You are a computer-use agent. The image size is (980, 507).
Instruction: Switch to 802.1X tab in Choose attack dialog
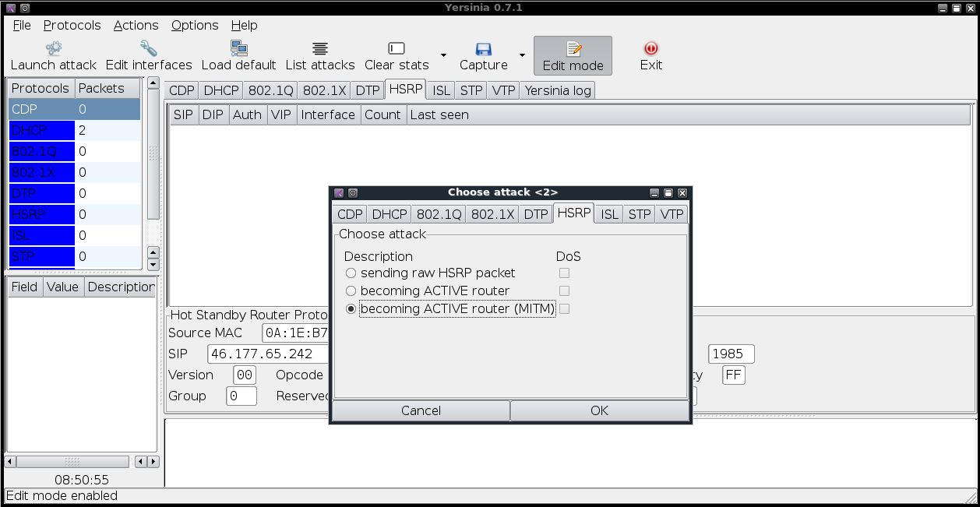(x=492, y=214)
